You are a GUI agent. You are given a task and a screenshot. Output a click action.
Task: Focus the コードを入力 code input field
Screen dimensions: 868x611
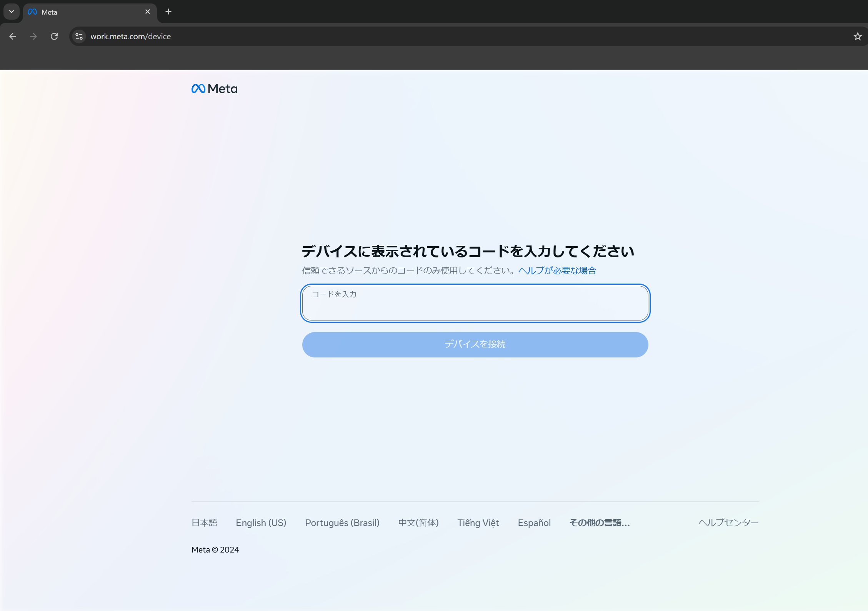tap(475, 304)
